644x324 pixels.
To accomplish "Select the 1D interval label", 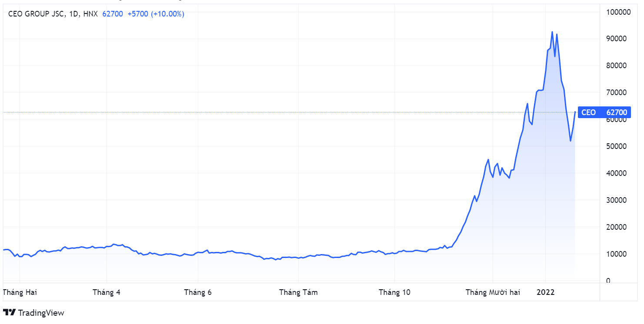I will tap(73, 14).
